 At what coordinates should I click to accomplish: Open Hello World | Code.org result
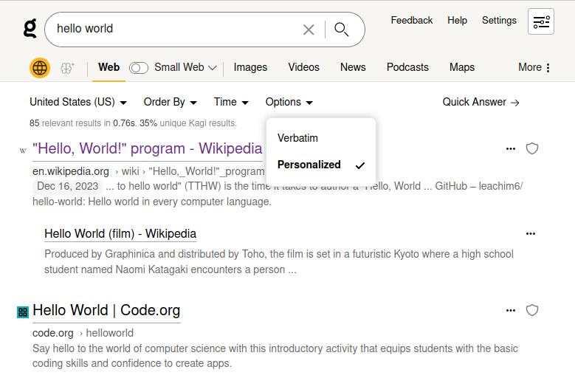coord(106,310)
